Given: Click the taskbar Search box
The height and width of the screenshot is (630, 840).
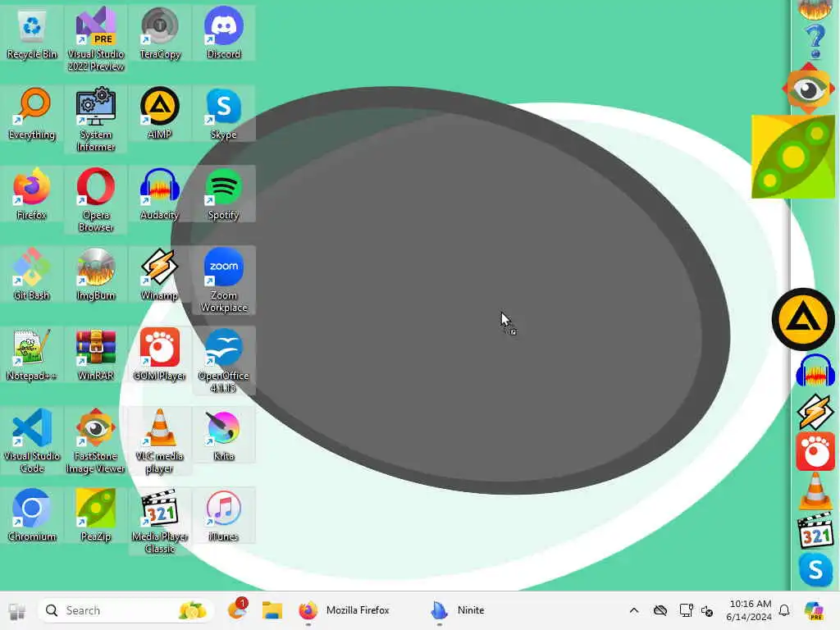Looking at the screenshot, I should [x=126, y=610].
